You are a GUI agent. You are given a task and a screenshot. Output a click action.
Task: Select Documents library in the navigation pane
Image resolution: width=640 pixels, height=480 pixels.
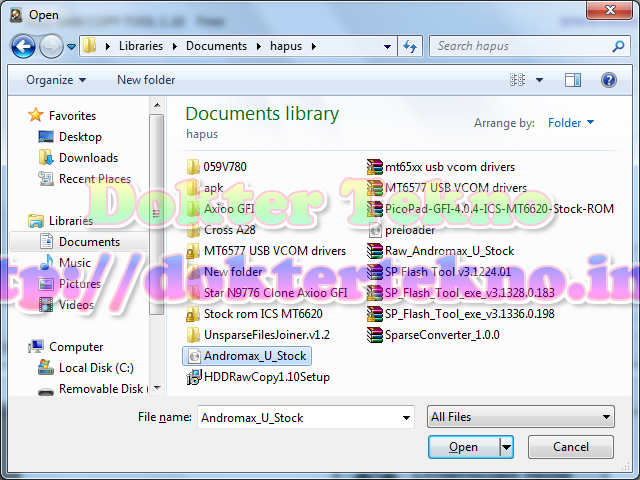[79, 242]
